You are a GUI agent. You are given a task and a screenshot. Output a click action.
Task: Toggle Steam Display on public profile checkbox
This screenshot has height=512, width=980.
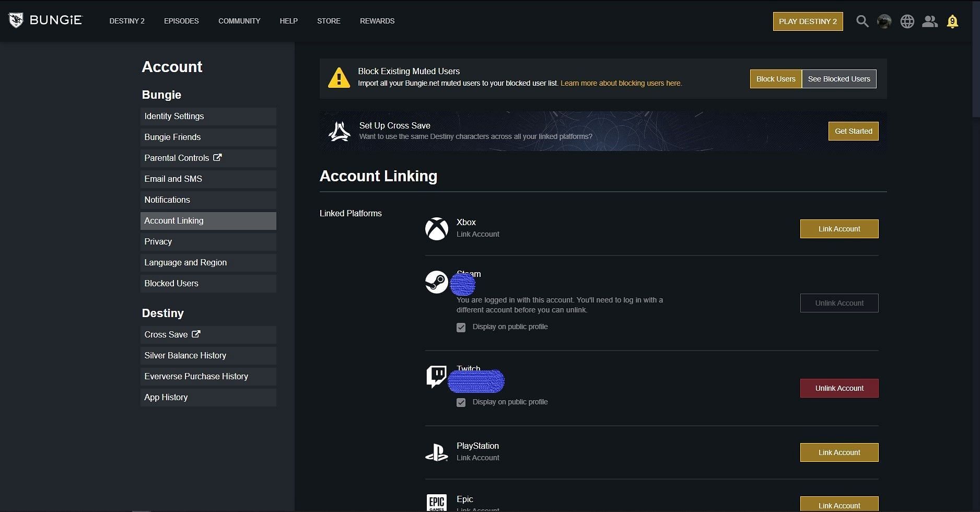tap(461, 328)
